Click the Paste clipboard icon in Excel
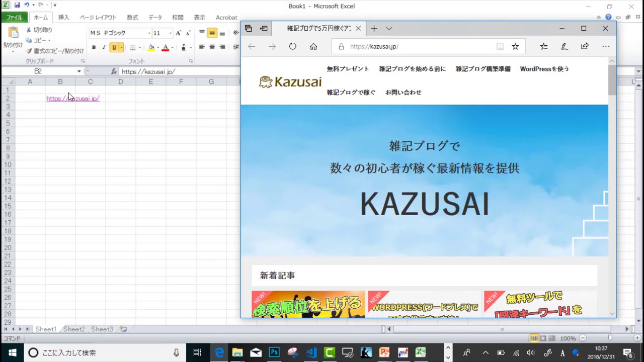This screenshot has height=362, width=644. click(13, 33)
